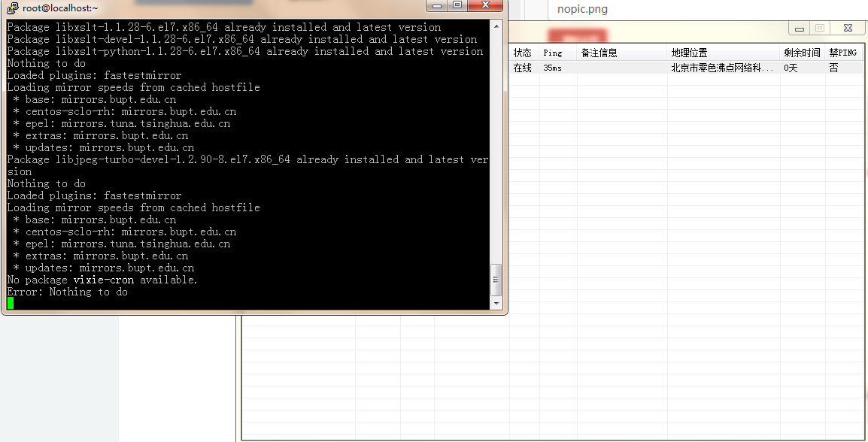Close the root@localhost terminal window
The height and width of the screenshot is (442, 868).
(485, 5)
